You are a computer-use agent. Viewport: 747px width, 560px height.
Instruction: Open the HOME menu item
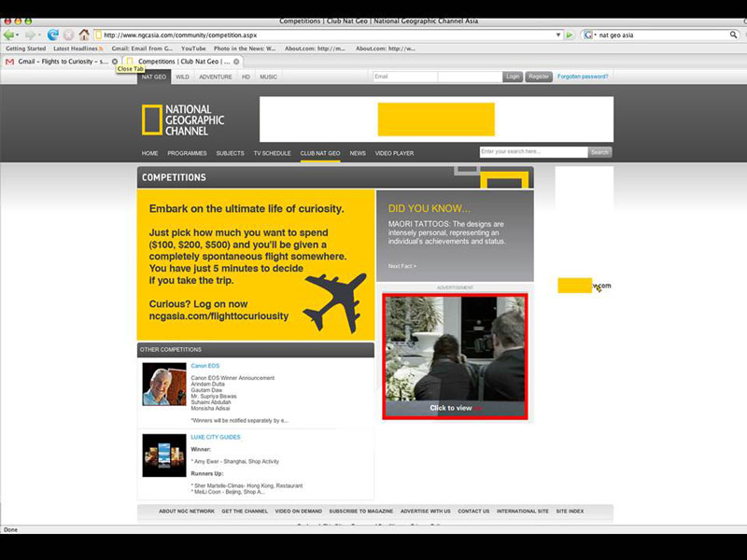click(x=149, y=153)
